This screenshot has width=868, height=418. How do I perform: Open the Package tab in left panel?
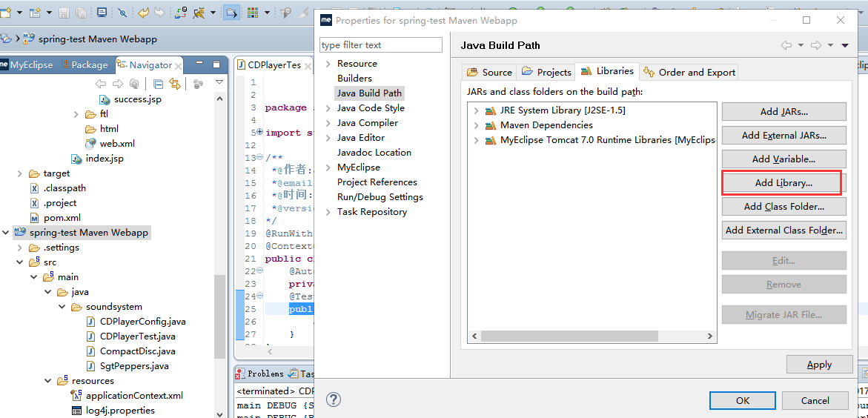[85, 64]
